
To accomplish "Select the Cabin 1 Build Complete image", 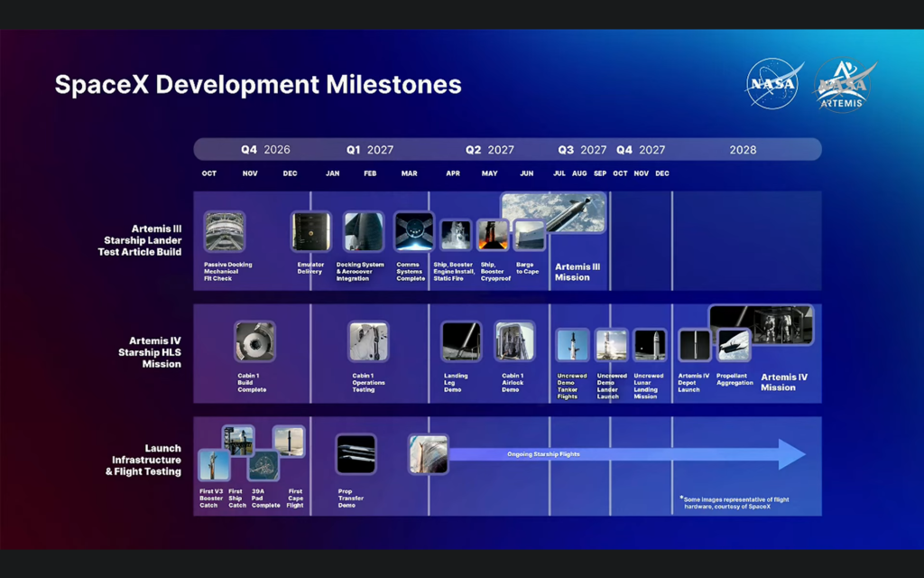I will pos(254,340).
